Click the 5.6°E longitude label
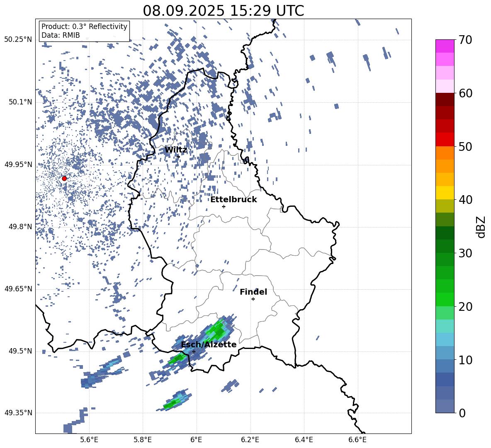The width and height of the screenshot is (491, 448). (89, 440)
